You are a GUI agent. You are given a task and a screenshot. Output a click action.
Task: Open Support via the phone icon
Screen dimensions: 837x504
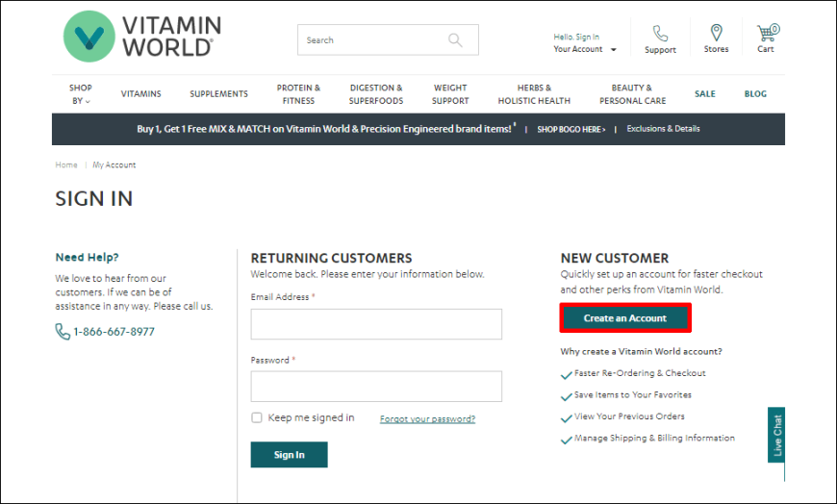coord(660,35)
